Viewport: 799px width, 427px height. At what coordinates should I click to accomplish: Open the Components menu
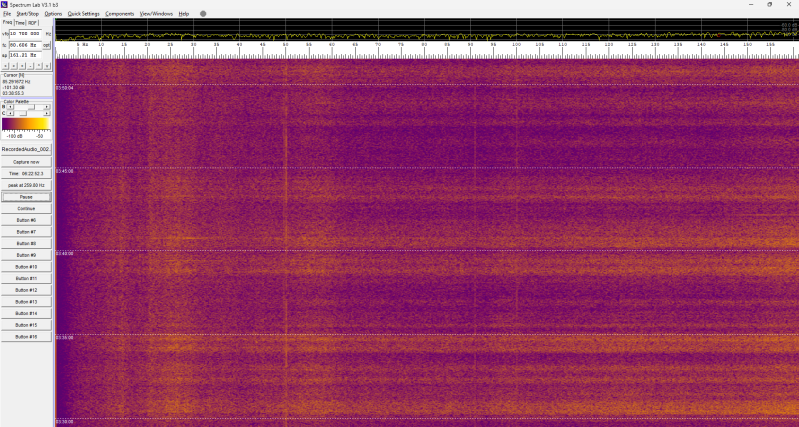coord(120,14)
